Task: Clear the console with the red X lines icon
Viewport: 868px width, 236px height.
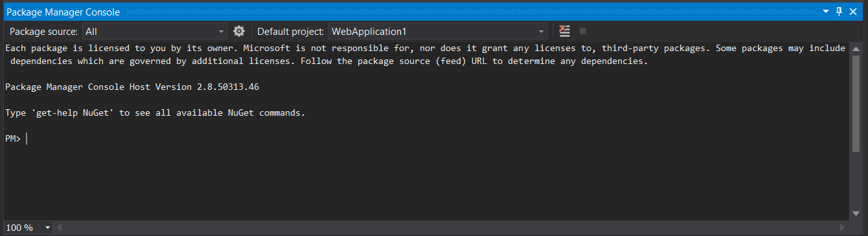Action: tap(565, 31)
